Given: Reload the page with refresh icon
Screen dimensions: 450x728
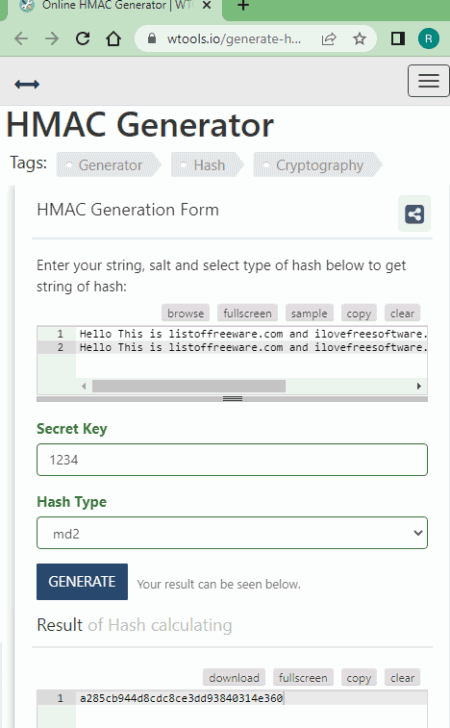Looking at the screenshot, I should coord(83,39).
